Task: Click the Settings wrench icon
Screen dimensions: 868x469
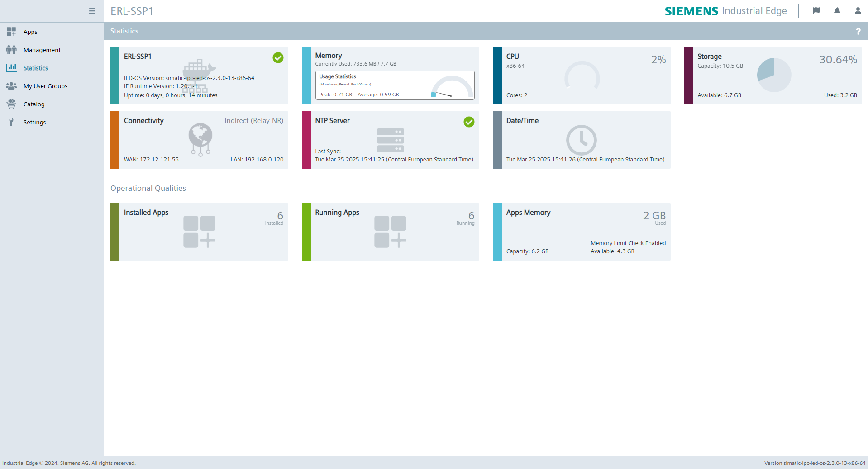Action: (x=11, y=122)
